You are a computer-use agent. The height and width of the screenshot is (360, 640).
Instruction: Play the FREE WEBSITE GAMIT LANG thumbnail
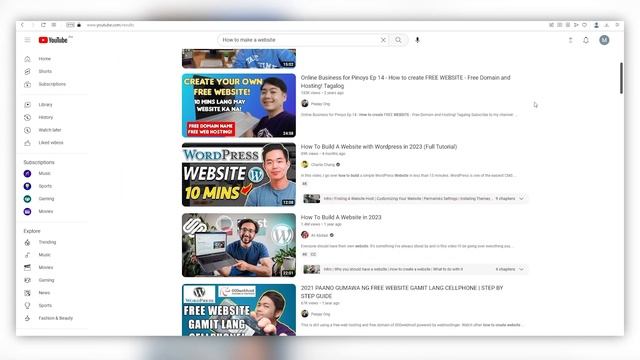pos(239,310)
